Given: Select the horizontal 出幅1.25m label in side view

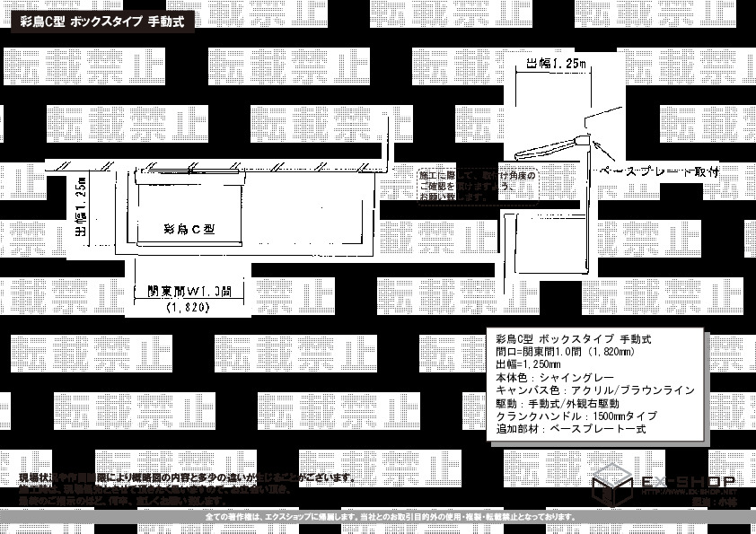Looking at the screenshot, I should 556,63.
